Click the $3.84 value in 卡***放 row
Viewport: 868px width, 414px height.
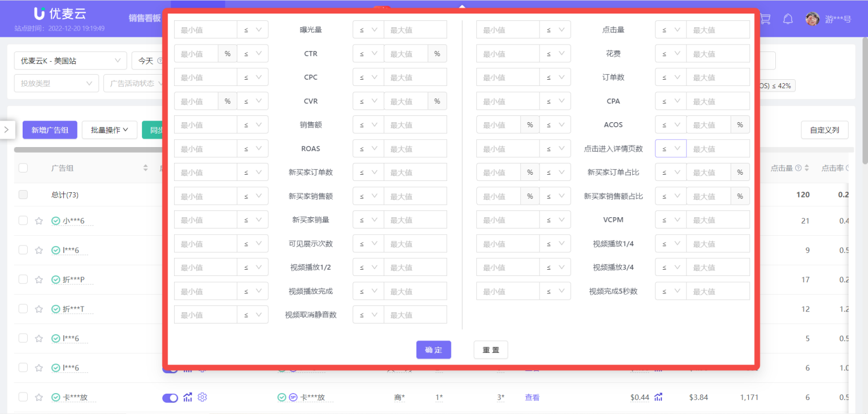pos(698,397)
